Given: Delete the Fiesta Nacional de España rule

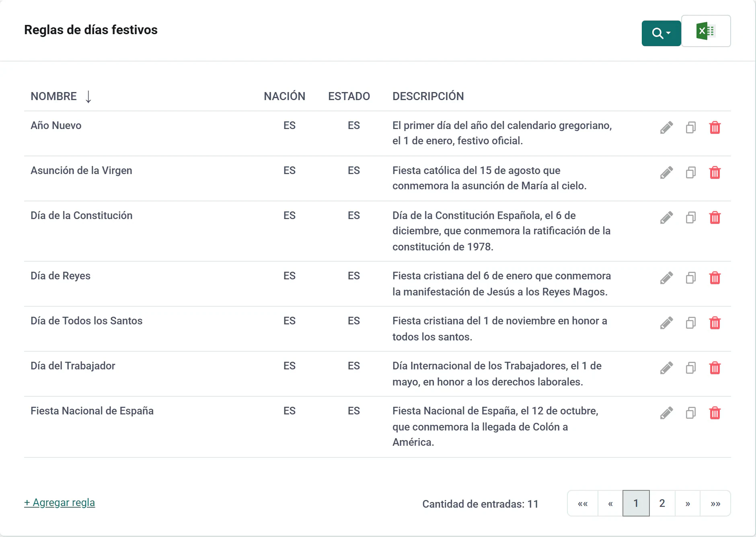Looking at the screenshot, I should pyautogui.click(x=715, y=413).
